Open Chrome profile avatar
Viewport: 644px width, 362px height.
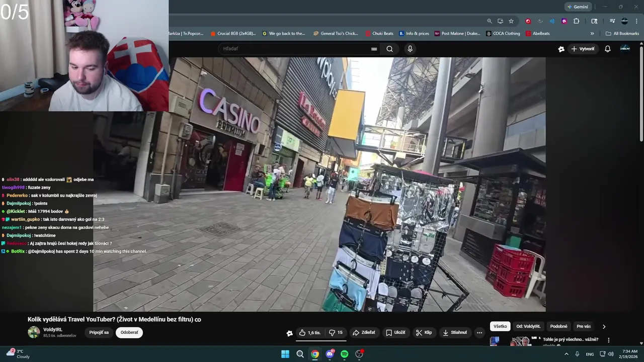pyautogui.click(x=624, y=21)
